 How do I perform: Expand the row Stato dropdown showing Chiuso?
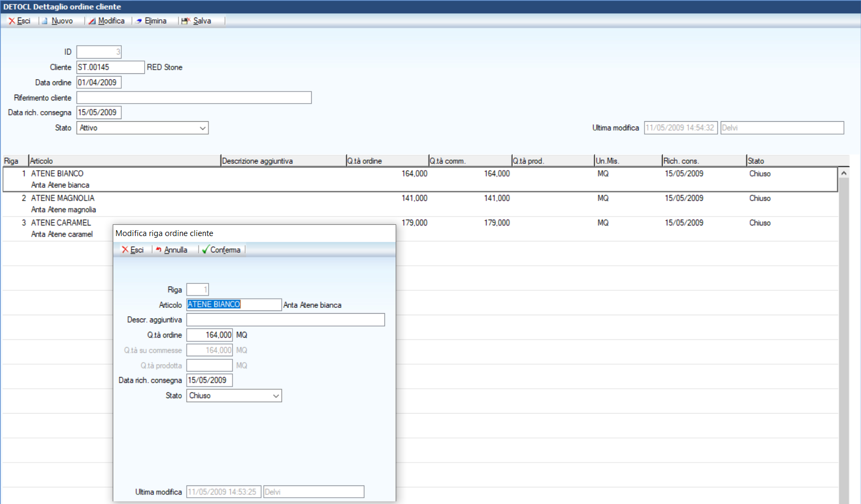276,396
